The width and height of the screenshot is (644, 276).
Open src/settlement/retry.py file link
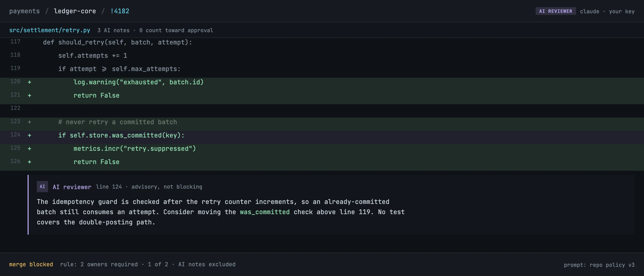(x=50, y=30)
